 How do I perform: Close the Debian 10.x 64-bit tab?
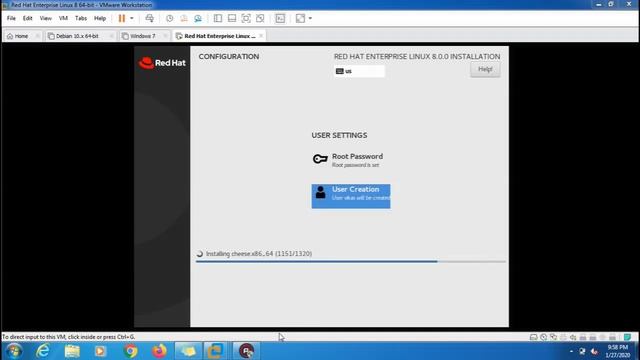pos(111,36)
